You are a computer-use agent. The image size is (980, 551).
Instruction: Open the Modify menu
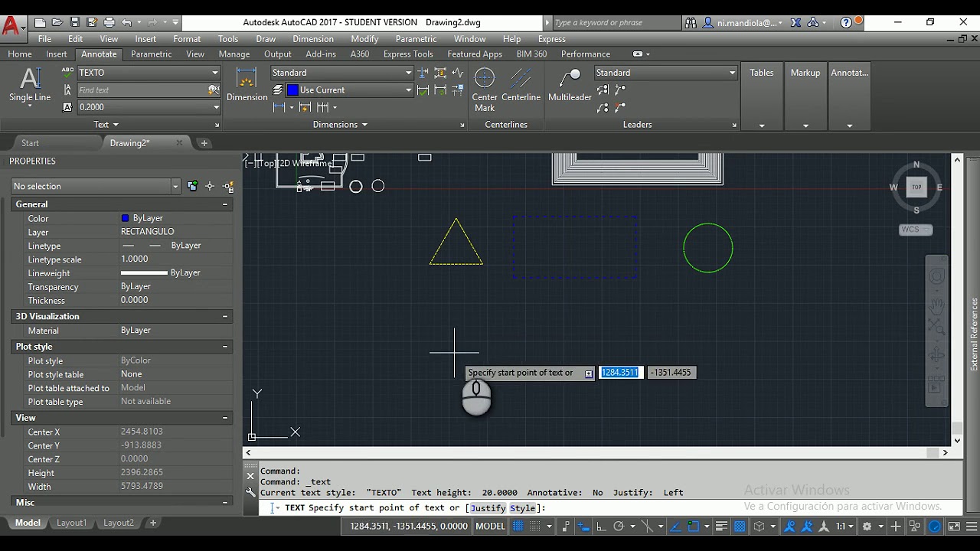(x=364, y=39)
